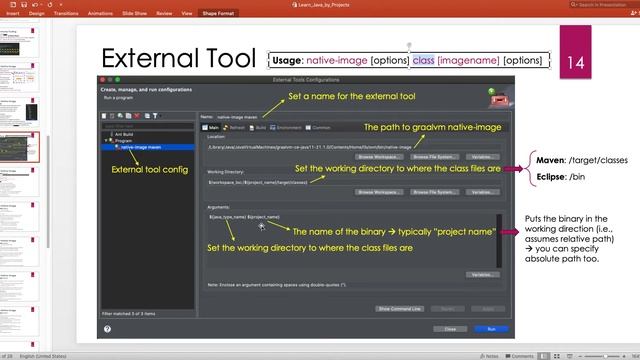The height and width of the screenshot is (360, 640).
Task: Click the Duplicate configuration icon in dialog
Action: [x=128, y=116]
